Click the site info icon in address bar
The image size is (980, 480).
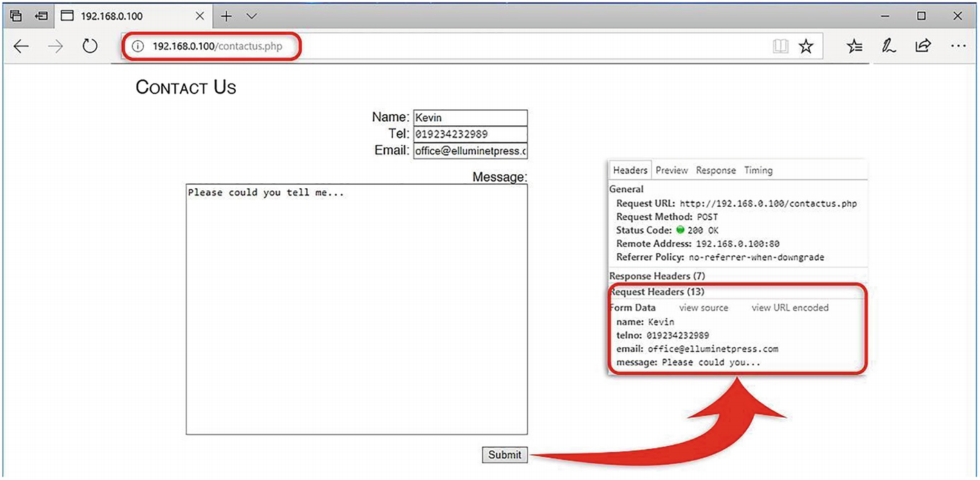[x=138, y=46]
